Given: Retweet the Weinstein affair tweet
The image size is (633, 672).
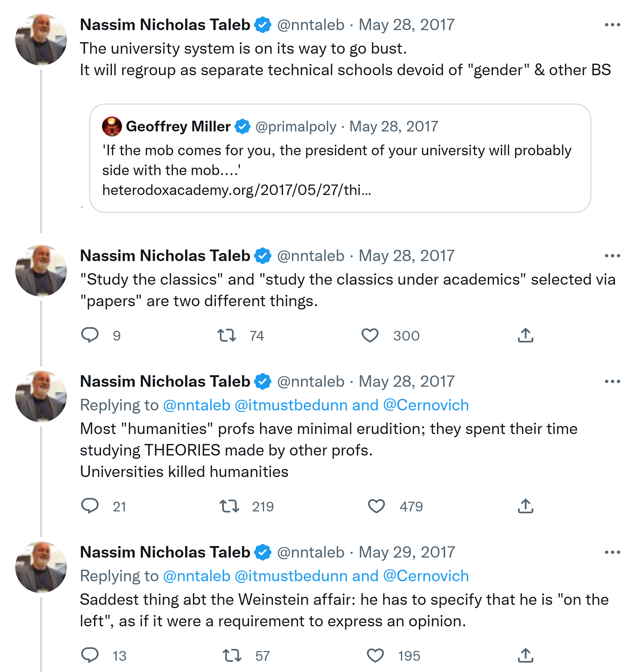Looking at the screenshot, I should 232,656.
